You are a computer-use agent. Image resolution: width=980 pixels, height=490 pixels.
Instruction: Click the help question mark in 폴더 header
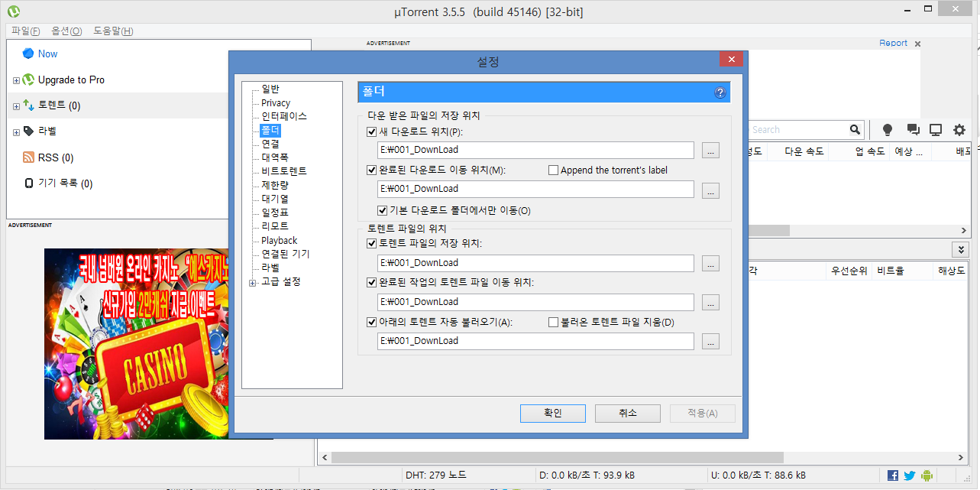[x=720, y=92]
